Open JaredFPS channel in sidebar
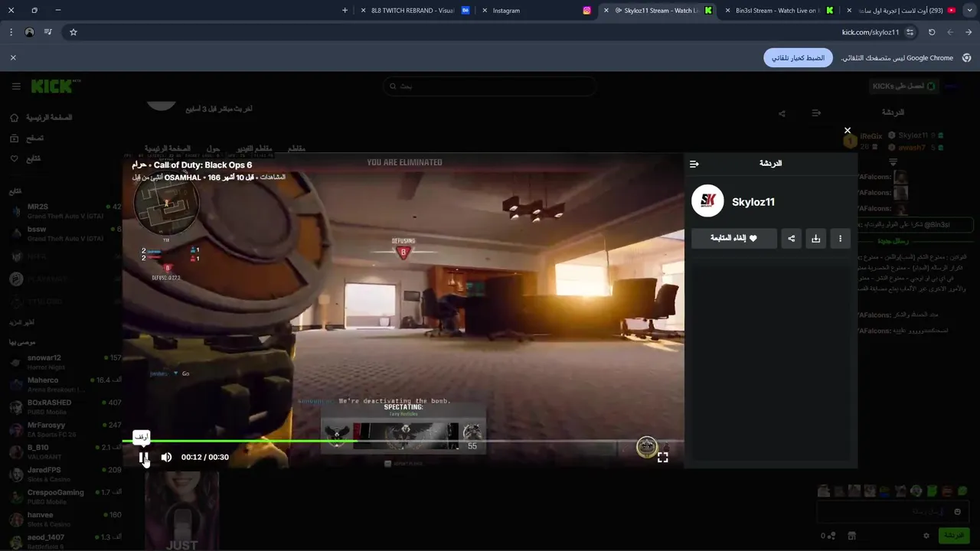 coord(65,474)
